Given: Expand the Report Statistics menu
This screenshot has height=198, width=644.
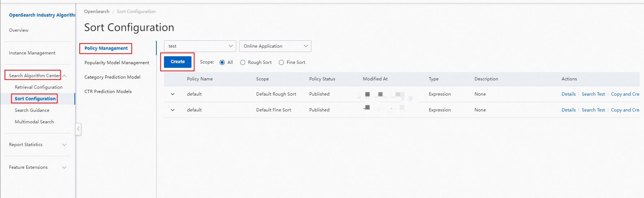Looking at the screenshot, I should (64, 145).
